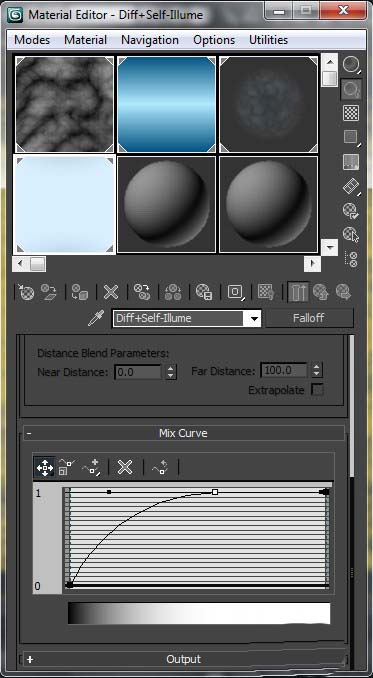Click the parameters panel vertical scrollbar
Image resolution: width=373 pixels, height=678 pixels.
(x=352, y=406)
